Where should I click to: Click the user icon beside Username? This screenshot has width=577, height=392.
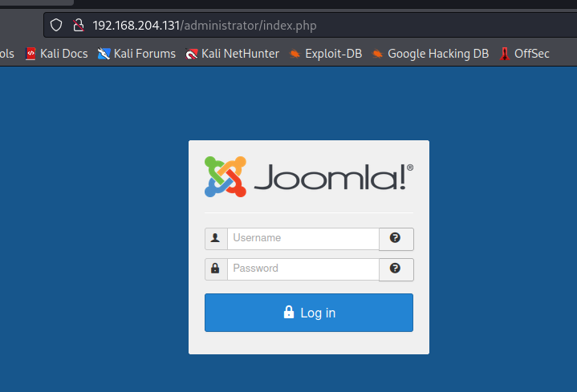click(216, 239)
